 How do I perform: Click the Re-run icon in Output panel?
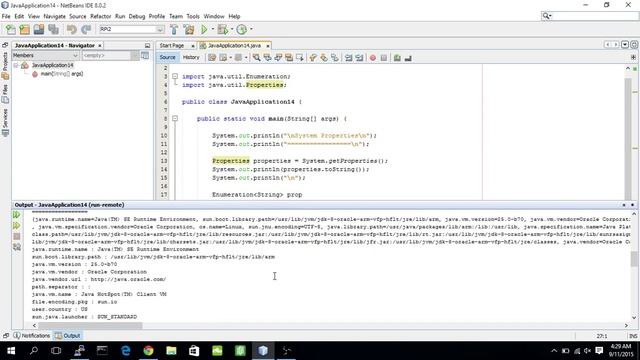17,215
